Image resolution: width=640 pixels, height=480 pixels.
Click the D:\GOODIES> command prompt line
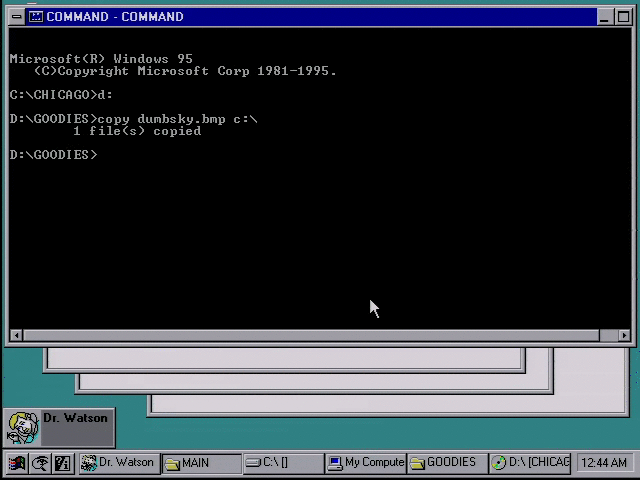(53, 155)
